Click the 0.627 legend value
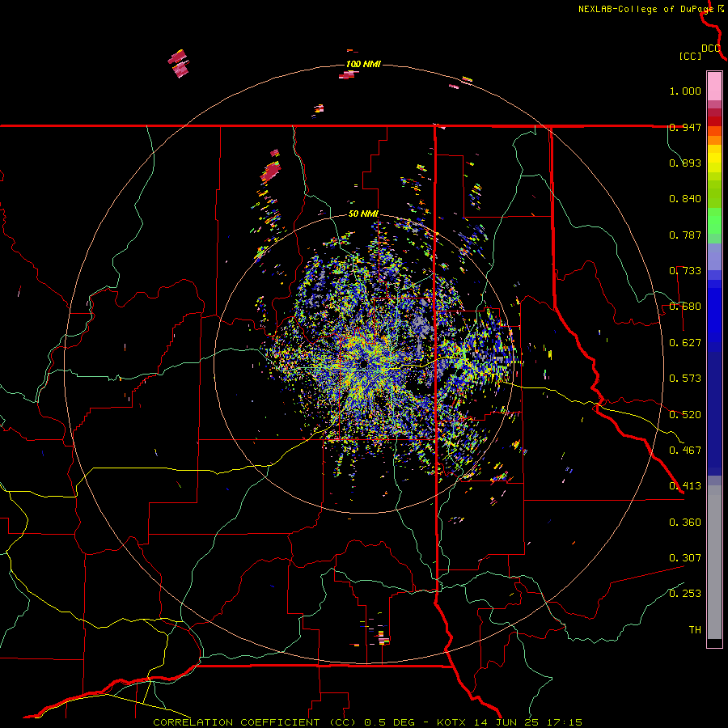This screenshot has height=728, width=728. point(685,343)
